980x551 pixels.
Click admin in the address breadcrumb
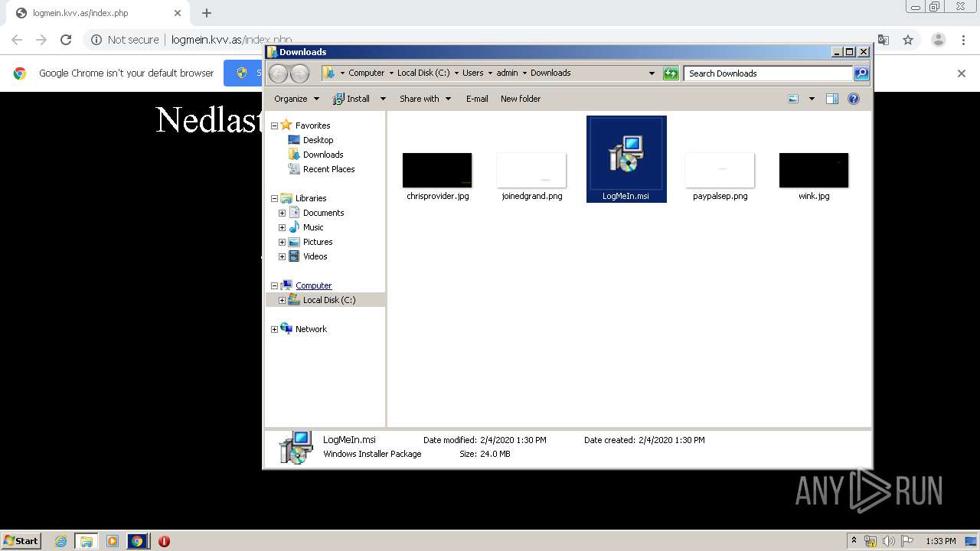pyautogui.click(x=507, y=73)
